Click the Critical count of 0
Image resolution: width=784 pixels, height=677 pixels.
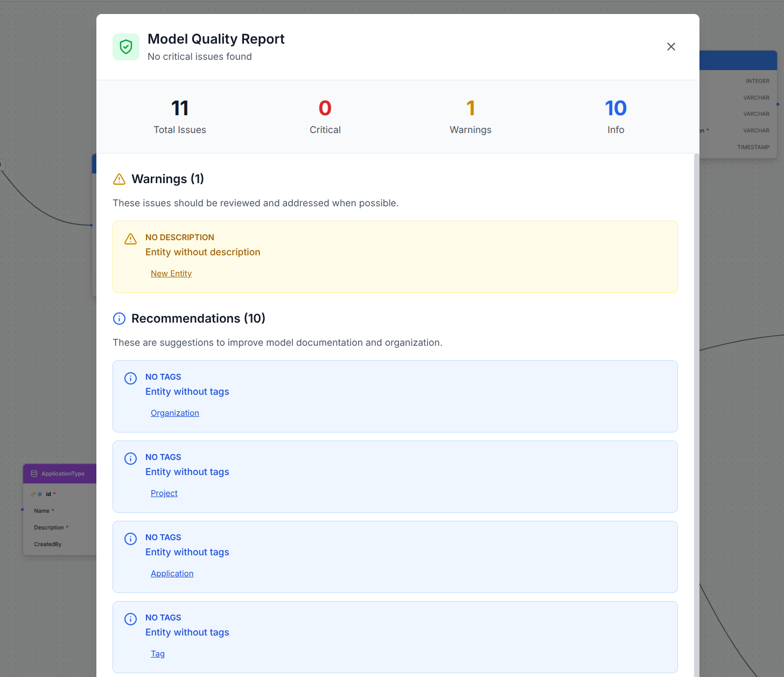325,108
